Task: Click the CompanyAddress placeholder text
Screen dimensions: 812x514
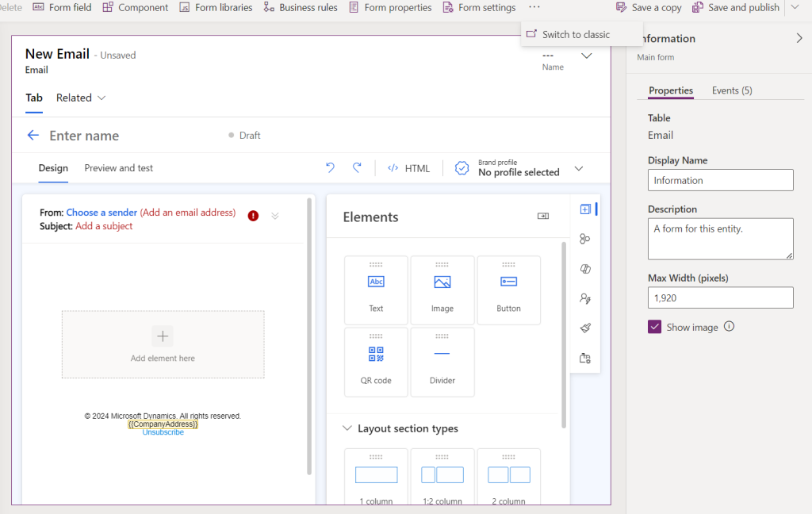Action: (x=163, y=424)
